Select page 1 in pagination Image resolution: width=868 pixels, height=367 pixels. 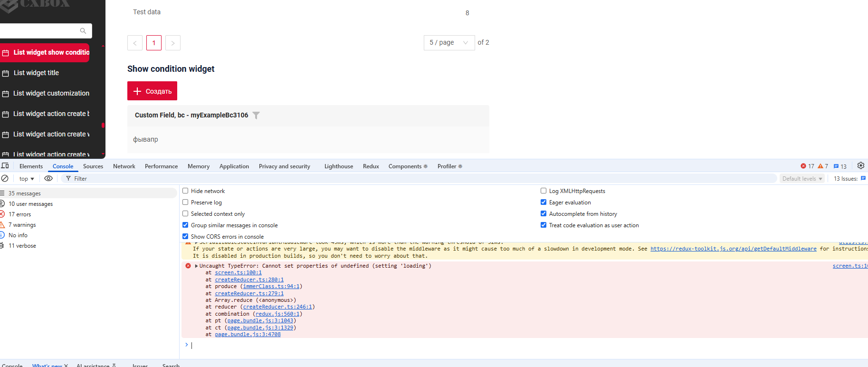[154, 43]
